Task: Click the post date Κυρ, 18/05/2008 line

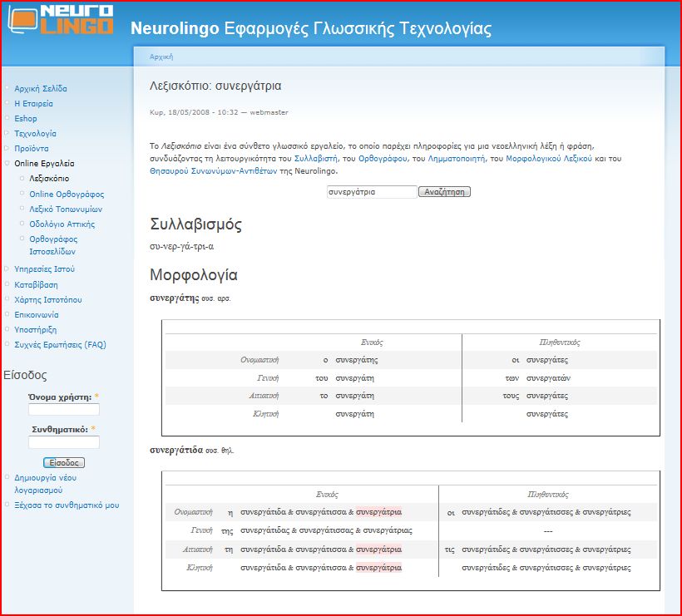Action: coord(219,112)
